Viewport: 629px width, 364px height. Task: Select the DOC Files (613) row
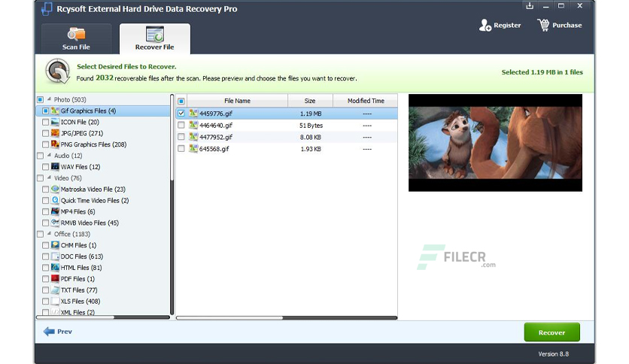point(103,256)
